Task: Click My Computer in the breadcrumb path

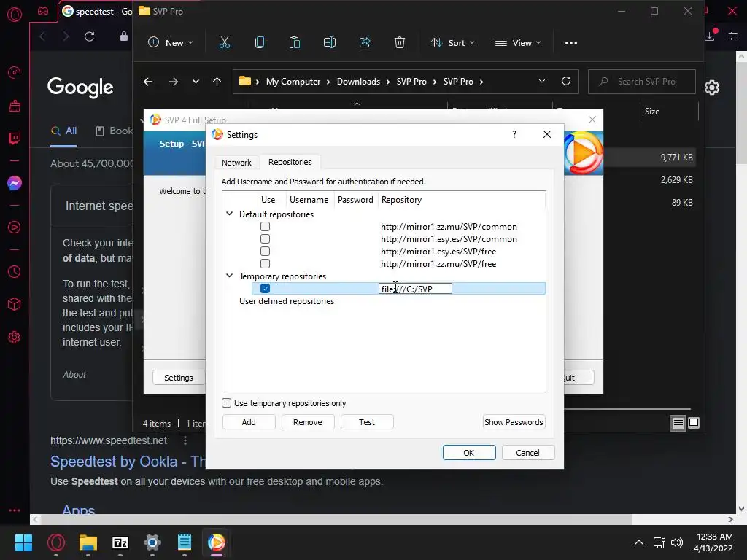Action: click(293, 82)
